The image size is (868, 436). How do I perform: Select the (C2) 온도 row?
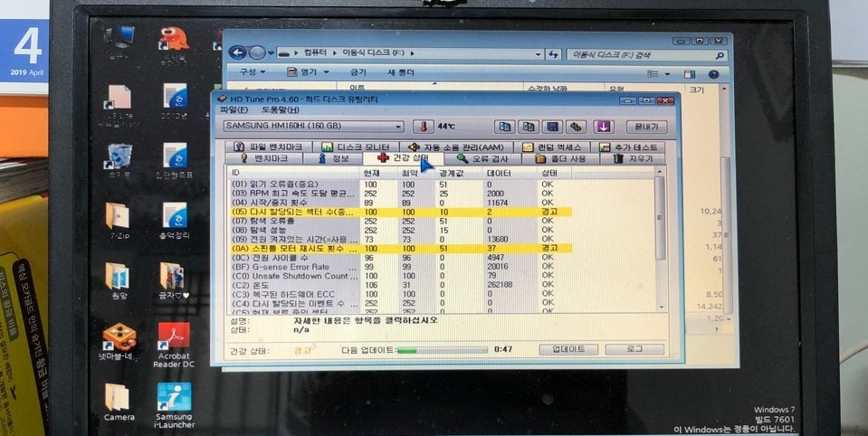400,285
